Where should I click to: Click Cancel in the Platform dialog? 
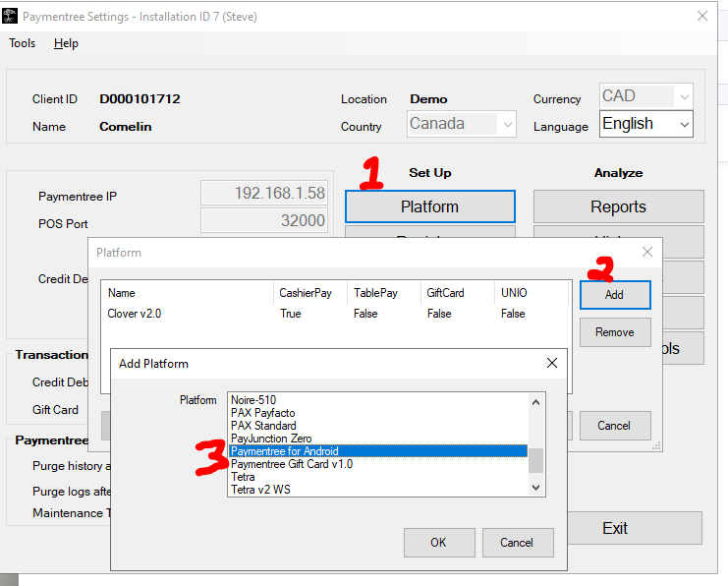615,426
